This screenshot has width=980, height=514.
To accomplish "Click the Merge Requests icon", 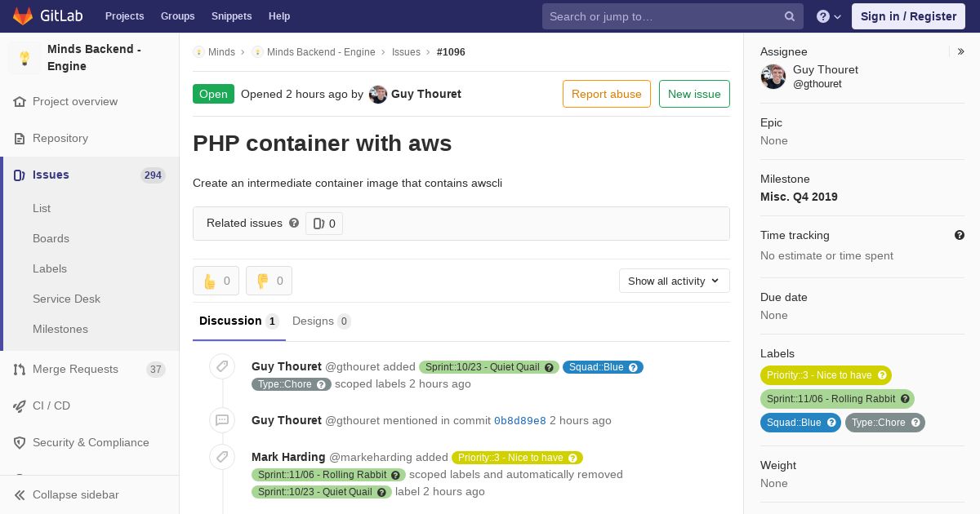I will coord(20,370).
